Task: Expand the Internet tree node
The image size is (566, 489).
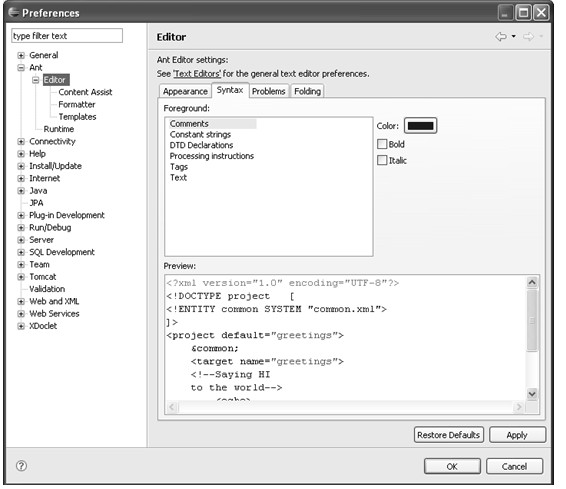Action: (x=21, y=178)
